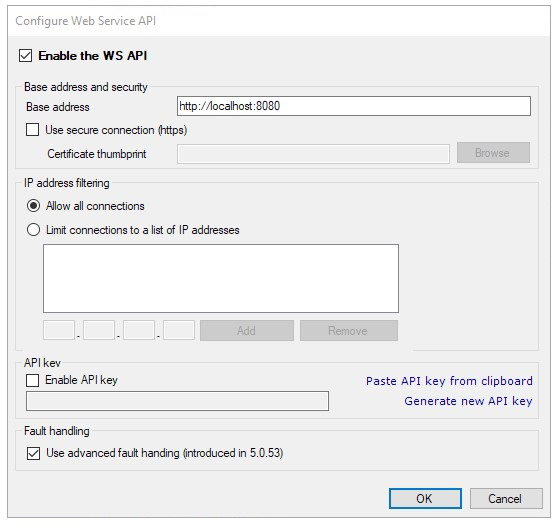Click the Fault handling group label
This screenshot has height=524, width=558.
[x=57, y=431]
